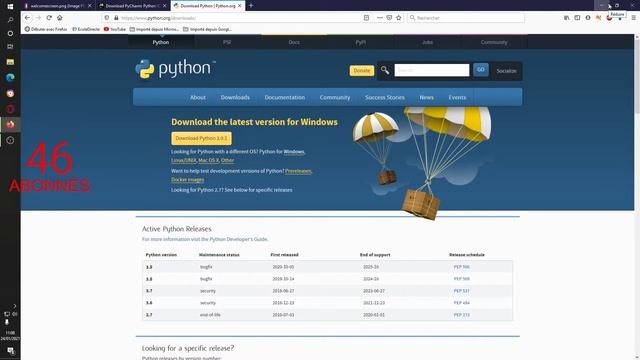
Task: Launch Microsoft Edge from the taskbar
Action: click(10, 78)
